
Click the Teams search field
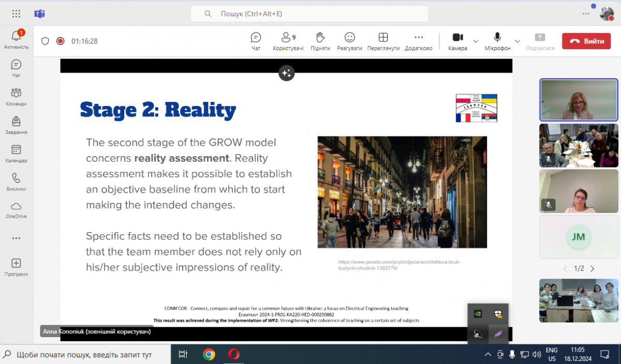tap(309, 14)
